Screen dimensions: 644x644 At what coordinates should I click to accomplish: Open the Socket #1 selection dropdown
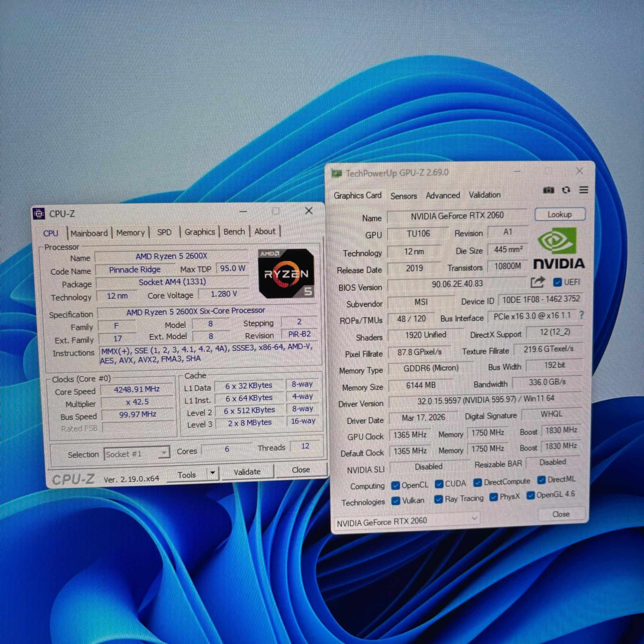(x=137, y=453)
